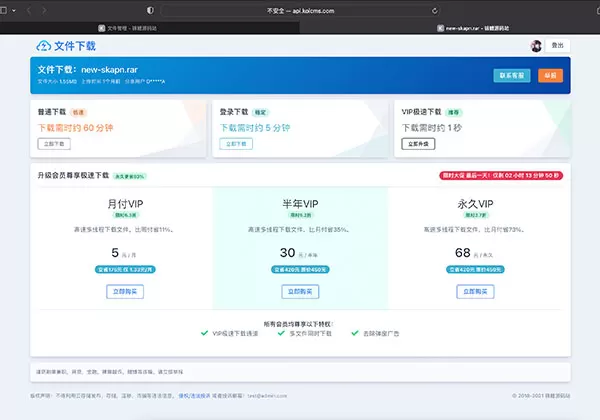Click the orange 举报 report button
Screen dimensions: 600x420
(x=550, y=76)
